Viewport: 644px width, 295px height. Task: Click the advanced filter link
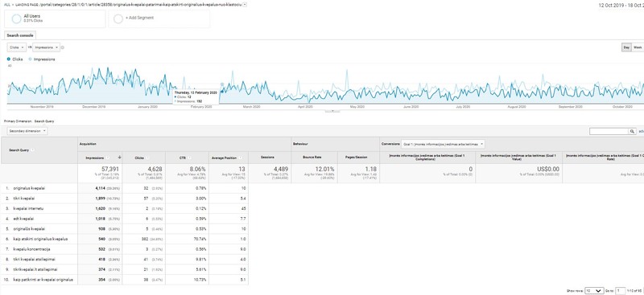point(641,131)
